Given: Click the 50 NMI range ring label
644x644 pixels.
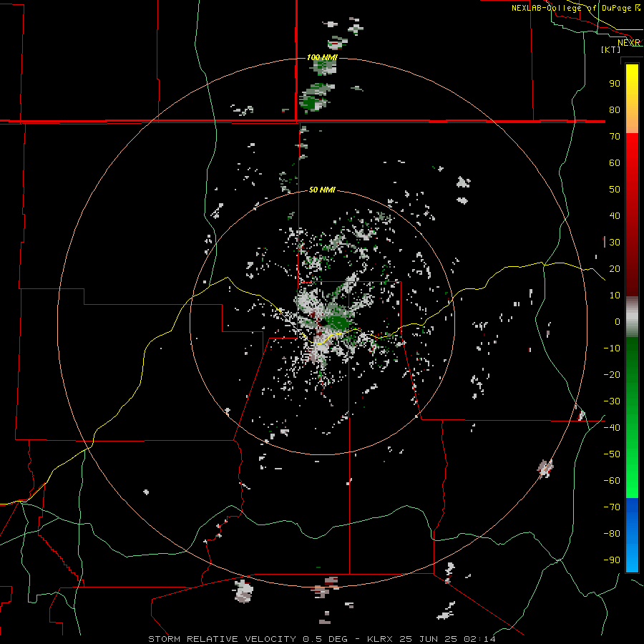Looking at the screenshot, I should point(322,190).
